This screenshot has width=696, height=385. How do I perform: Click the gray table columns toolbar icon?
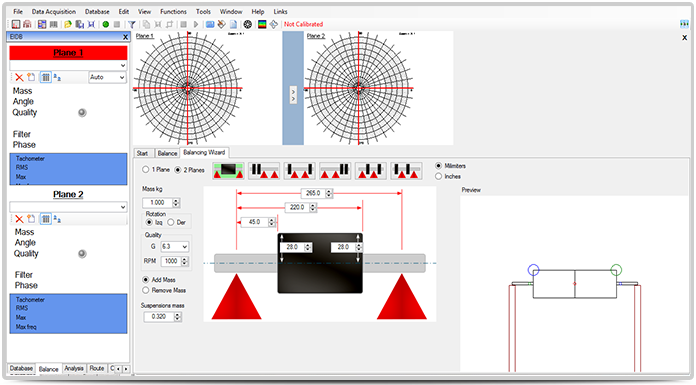tap(53, 24)
